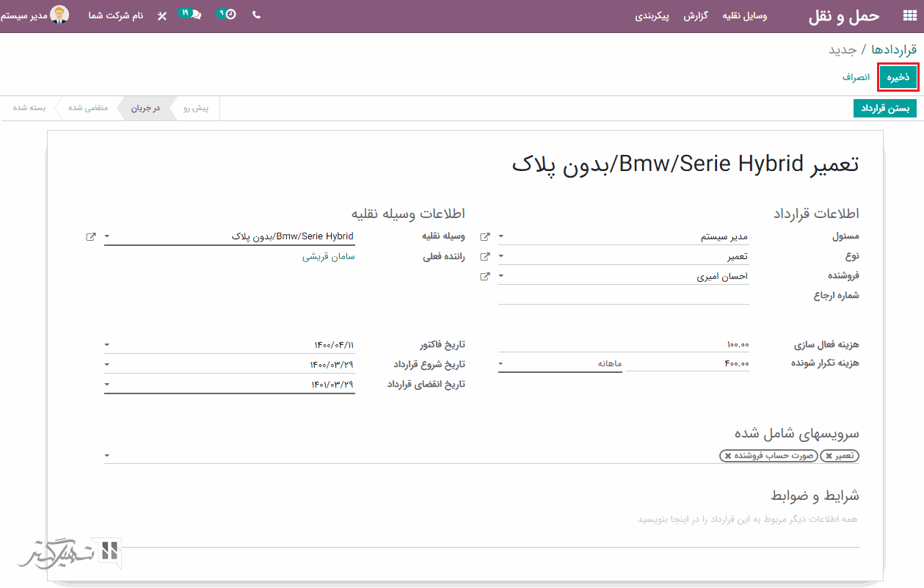Image resolution: width=924 pixels, height=588 pixels.
Task: Open the وسایل نقلیه menu
Action: pos(744,15)
